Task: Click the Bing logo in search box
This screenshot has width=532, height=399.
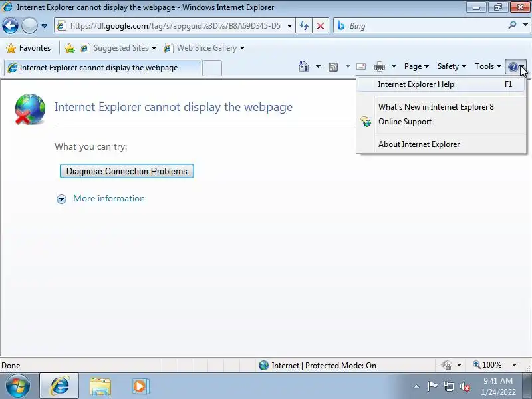Action: click(341, 25)
